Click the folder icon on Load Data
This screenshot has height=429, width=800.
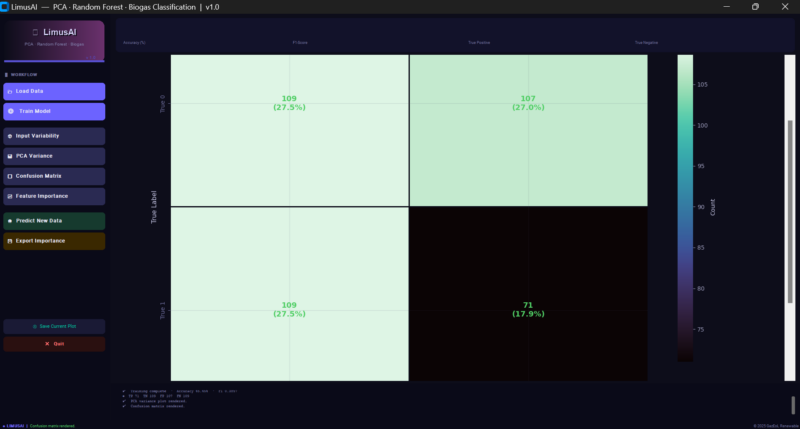coord(10,91)
